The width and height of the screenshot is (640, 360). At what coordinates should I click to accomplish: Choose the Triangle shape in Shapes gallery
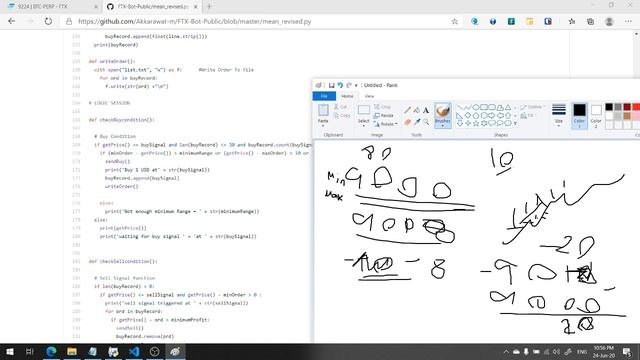(x=508, y=107)
